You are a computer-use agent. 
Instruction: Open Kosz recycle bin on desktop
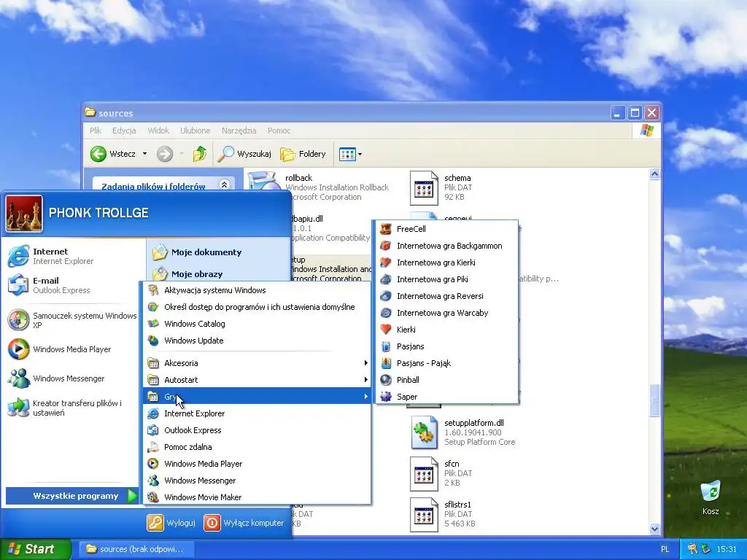[711, 497]
